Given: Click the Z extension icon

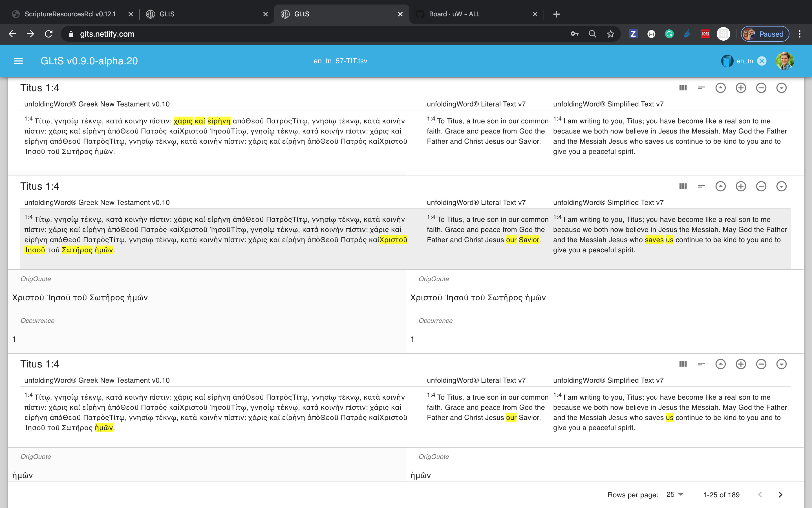Looking at the screenshot, I should [x=633, y=34].
